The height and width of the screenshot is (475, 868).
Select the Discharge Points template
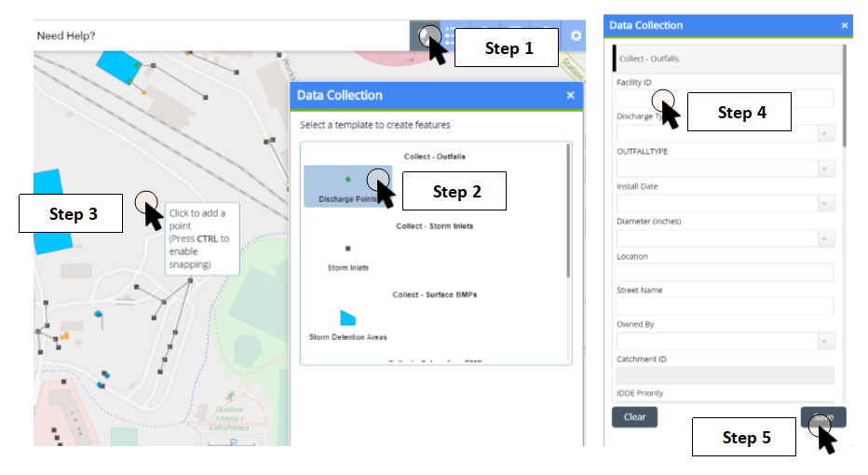click(x=347, y=185)
